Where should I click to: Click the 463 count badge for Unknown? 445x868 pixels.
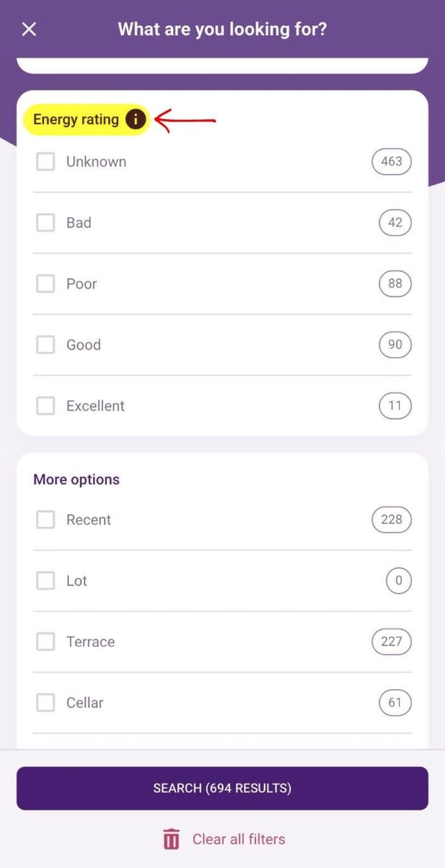(x=391, y=161)
